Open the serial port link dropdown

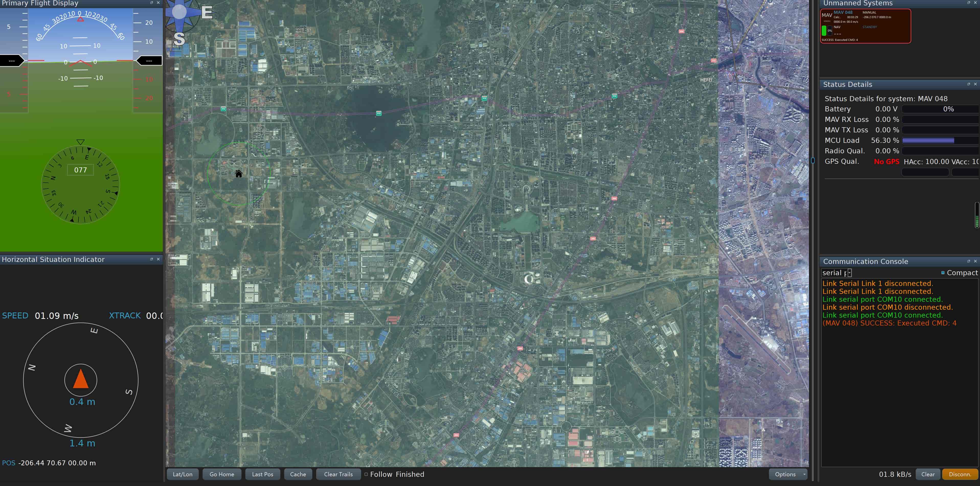pyautogui.click(x=849, y=273)
